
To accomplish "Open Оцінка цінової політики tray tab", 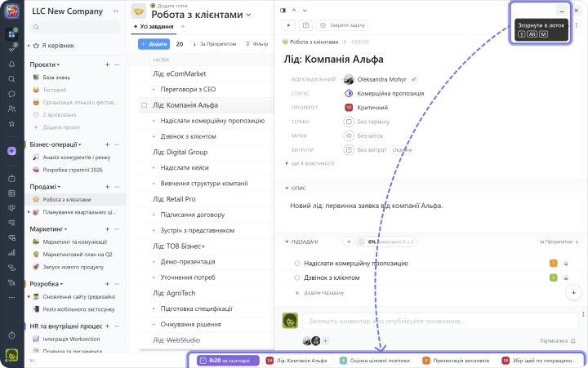I will [x=375, y=360].
